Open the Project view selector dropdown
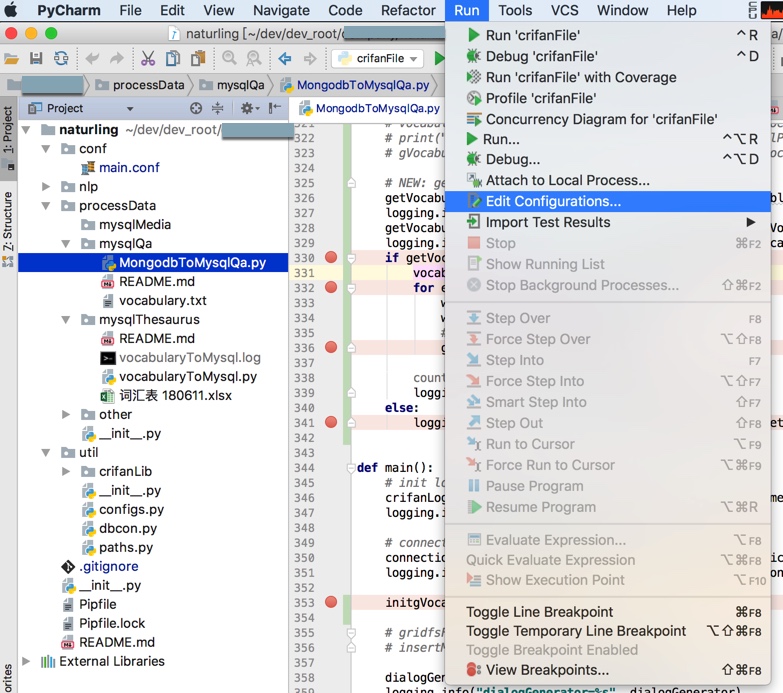783x693 pixels. coord(130,108)
